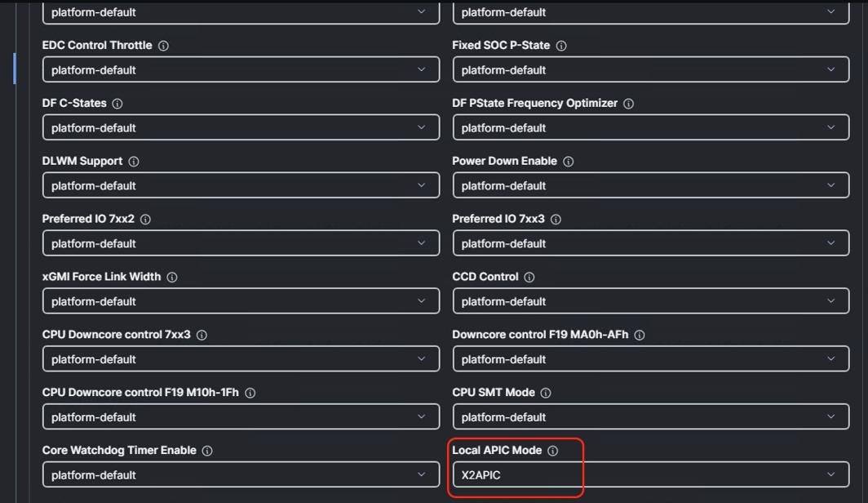
Task: Click the Local APIC Mode info icon
Action: pos(553,450)
